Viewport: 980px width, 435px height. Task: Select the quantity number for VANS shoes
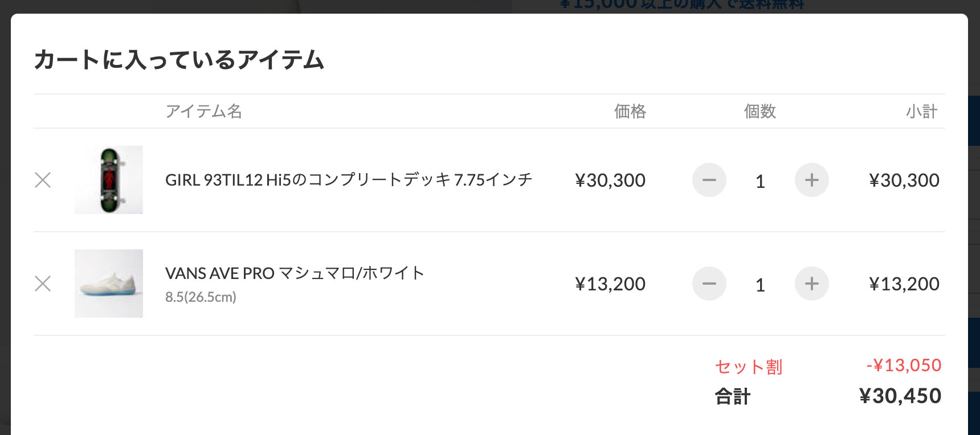click(x=760, y=285)
